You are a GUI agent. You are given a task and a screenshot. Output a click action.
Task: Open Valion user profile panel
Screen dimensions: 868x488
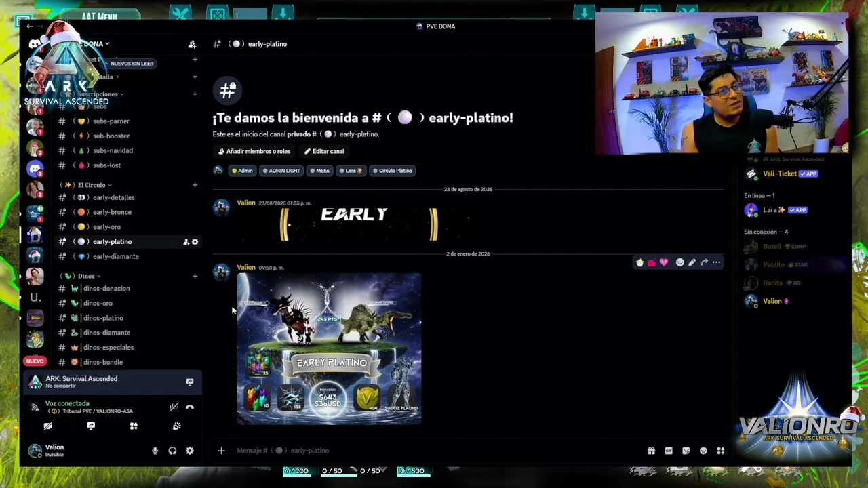click(x=54, y=451)
